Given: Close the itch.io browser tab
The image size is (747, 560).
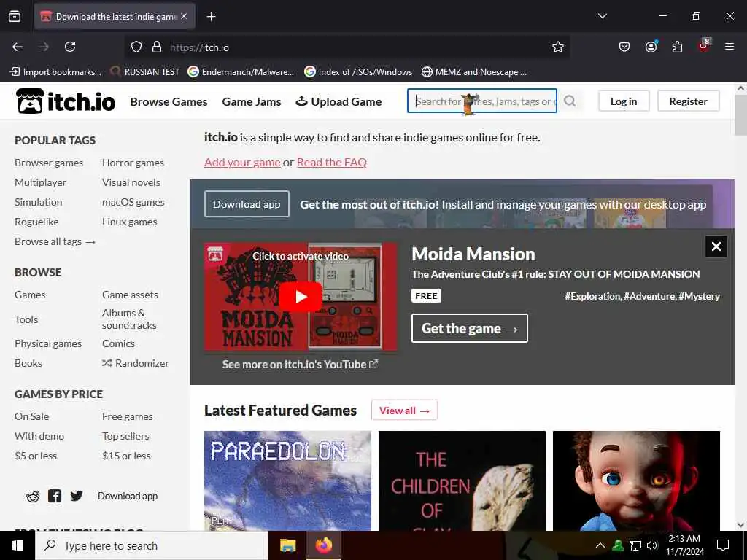Looking at the screenshot, I should pyautogui.click(x=184, y=16).
